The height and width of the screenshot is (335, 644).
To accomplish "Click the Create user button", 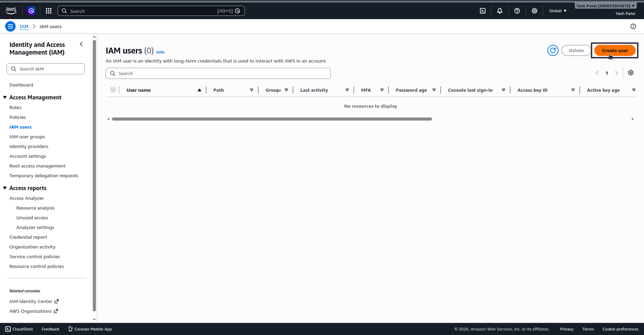I will [615, 50].
